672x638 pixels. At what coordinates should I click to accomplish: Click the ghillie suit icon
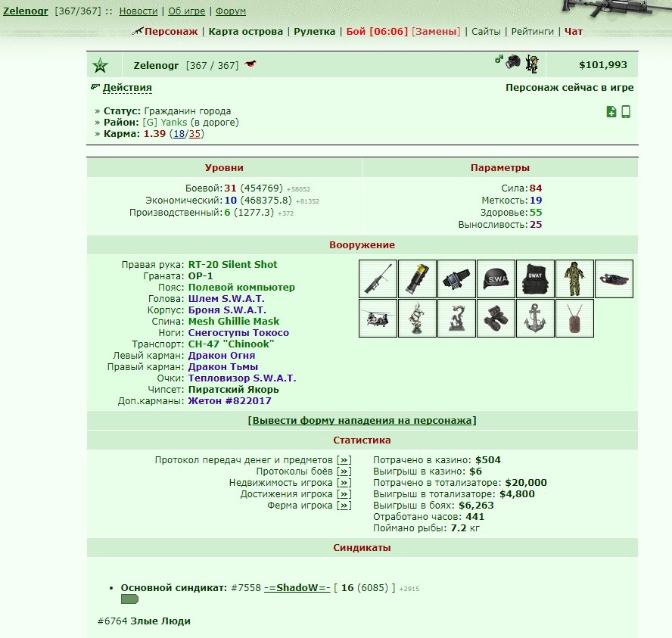point(574,279)
